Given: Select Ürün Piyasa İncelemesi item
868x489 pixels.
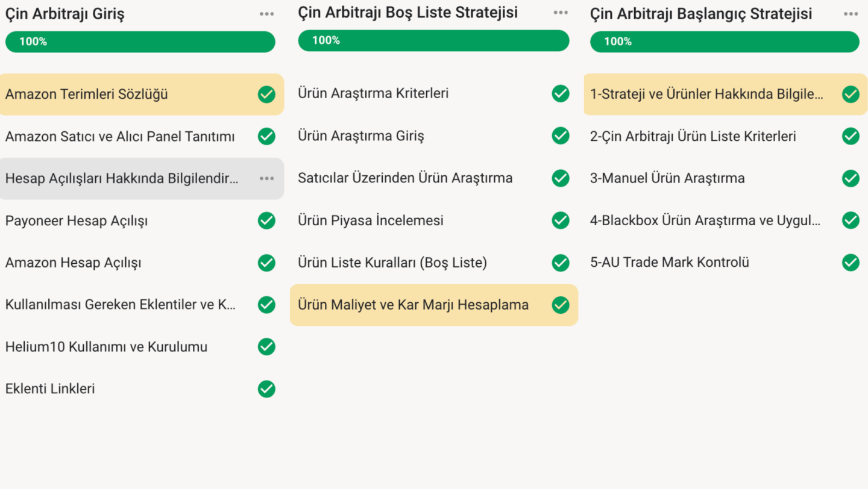Looking at the screenshot, I should [434, 220].
